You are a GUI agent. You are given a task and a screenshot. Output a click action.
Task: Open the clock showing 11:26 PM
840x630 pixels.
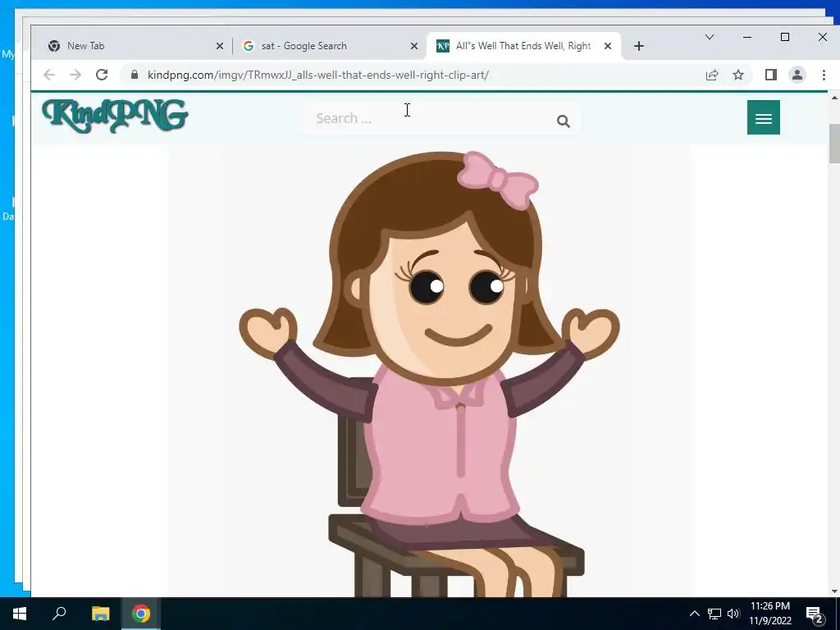pos(770,614)
